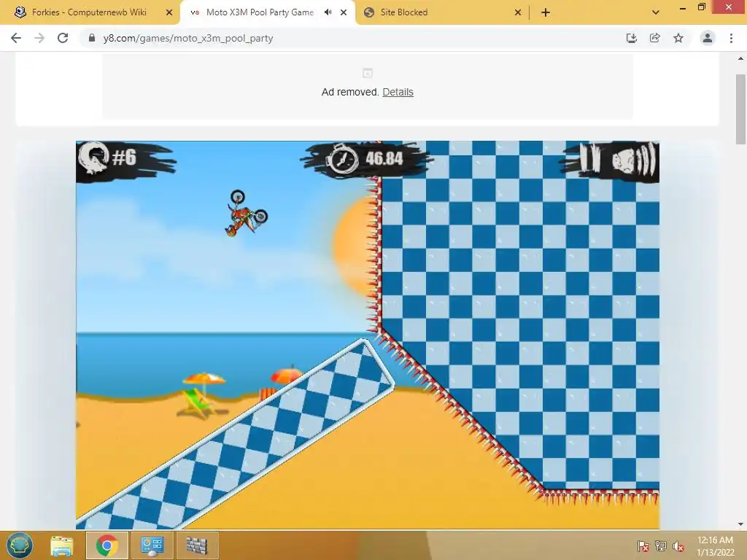This screenshot has height=560, width=747.
Task: Click the share page icon
Action: tap(654, 38)
